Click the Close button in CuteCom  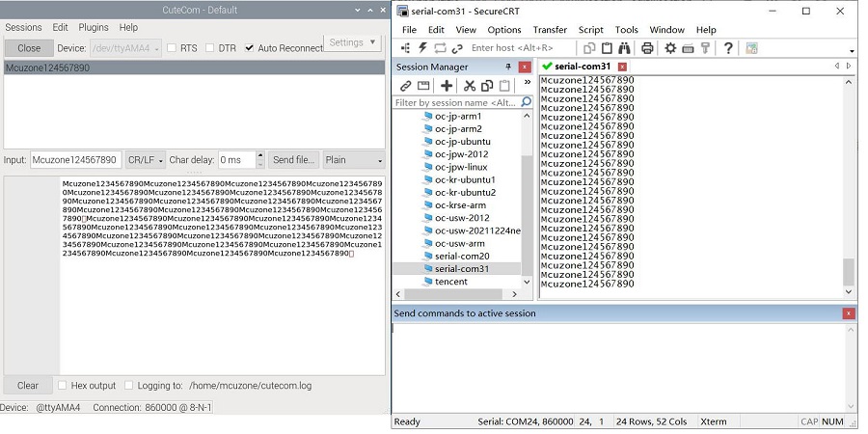tap(29, 48)
